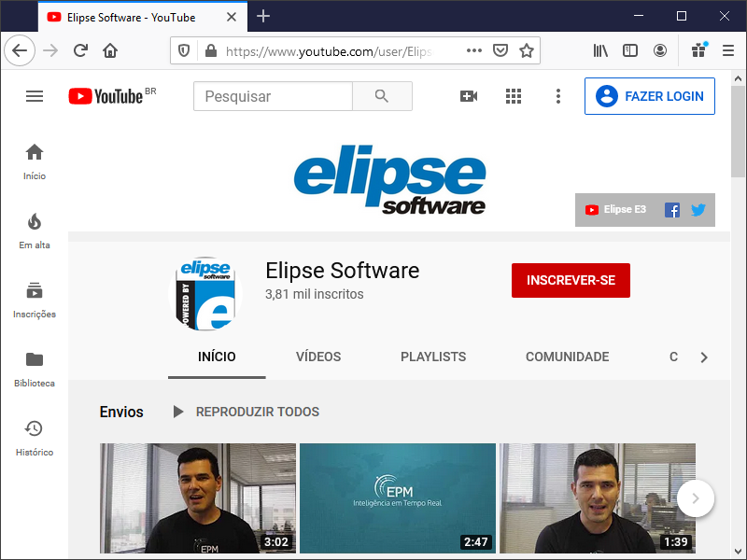Click the search magnifier button

381,96
